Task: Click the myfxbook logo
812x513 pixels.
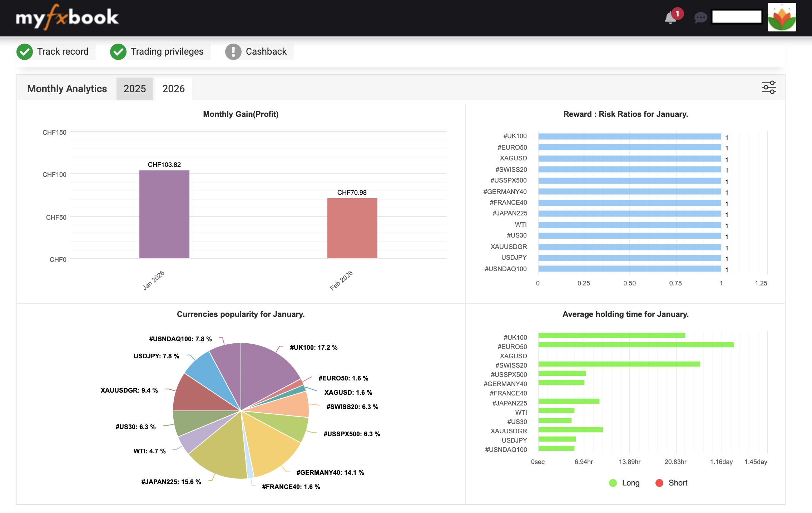Action: [x=67, y=17]
